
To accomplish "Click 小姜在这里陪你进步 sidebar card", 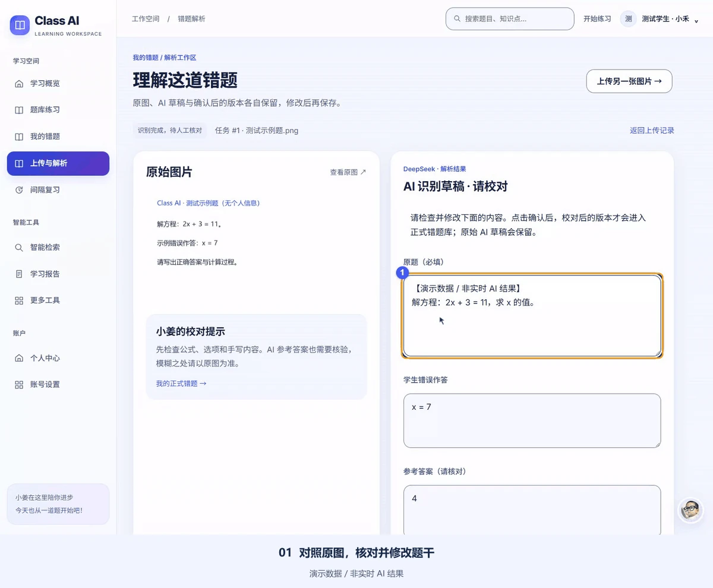I will coord(58,504).
